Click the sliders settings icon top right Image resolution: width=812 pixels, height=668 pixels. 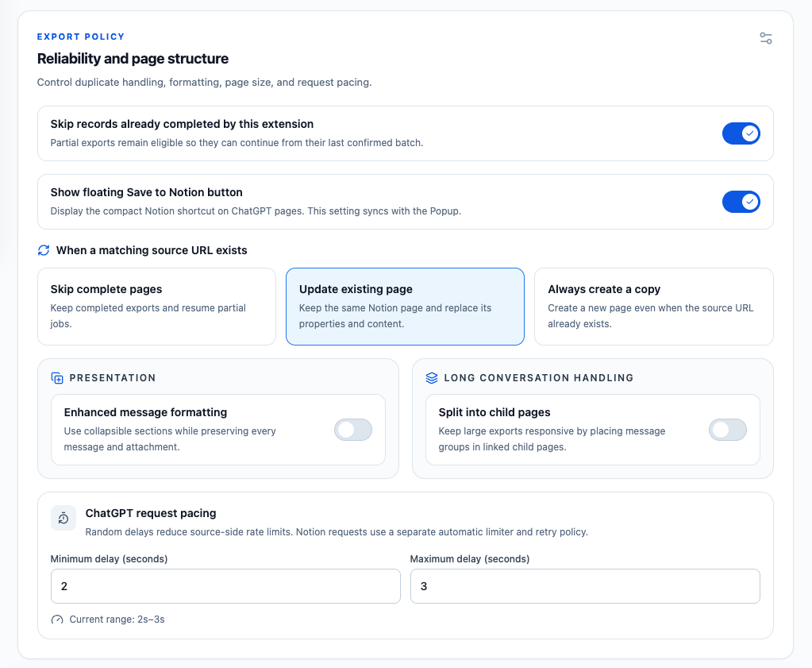pyautogui.click(x=766, y=38)
